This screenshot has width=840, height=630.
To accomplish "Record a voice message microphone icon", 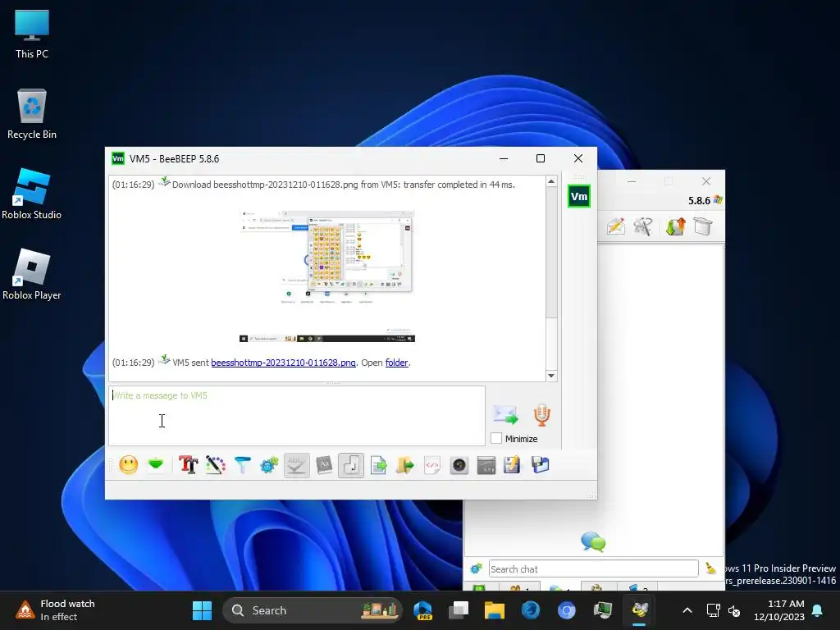I will 541,415.
